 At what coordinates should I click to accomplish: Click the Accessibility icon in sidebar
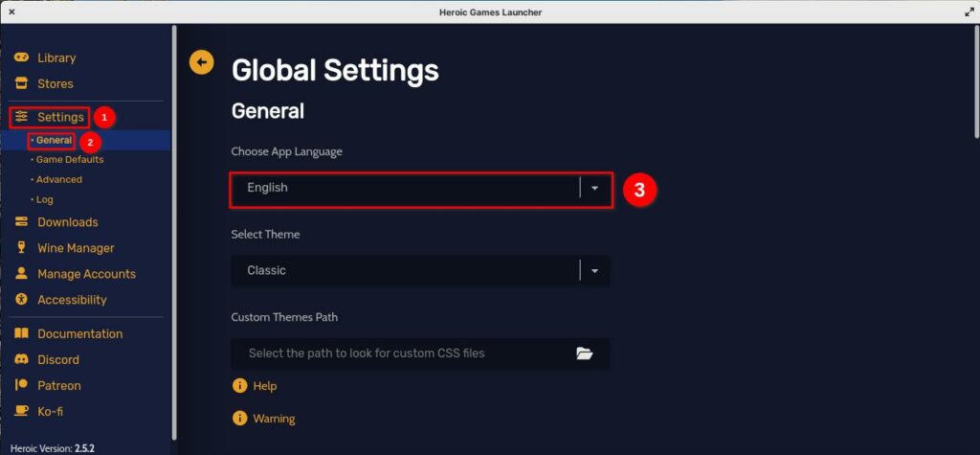pyautogui.click(x=21, y=300)
